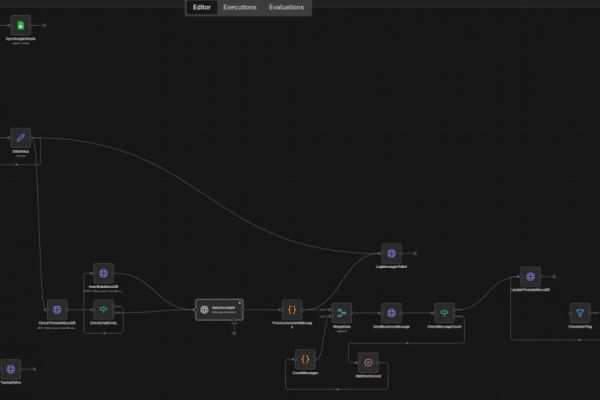Viewport: 600px width, 400px height.
Task: Open the Executions tab
Action: pyautogui.click(x=240, y=7)
